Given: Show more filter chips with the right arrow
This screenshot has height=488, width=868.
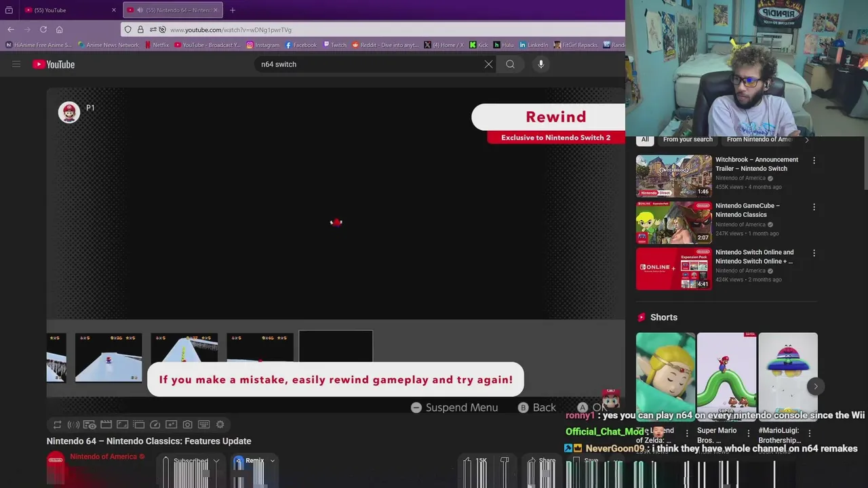Looking at the screenshot, I should click(806, 140).
